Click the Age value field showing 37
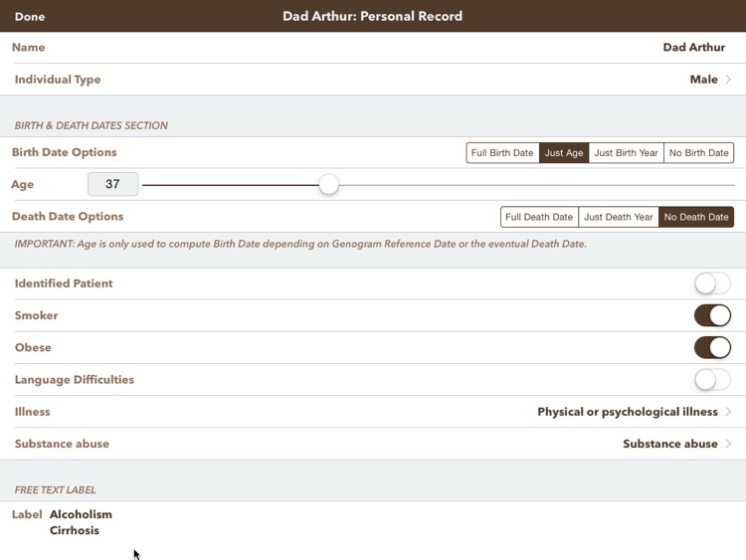Viewport: 746px width, 560px height. click(x=112, y=184)
